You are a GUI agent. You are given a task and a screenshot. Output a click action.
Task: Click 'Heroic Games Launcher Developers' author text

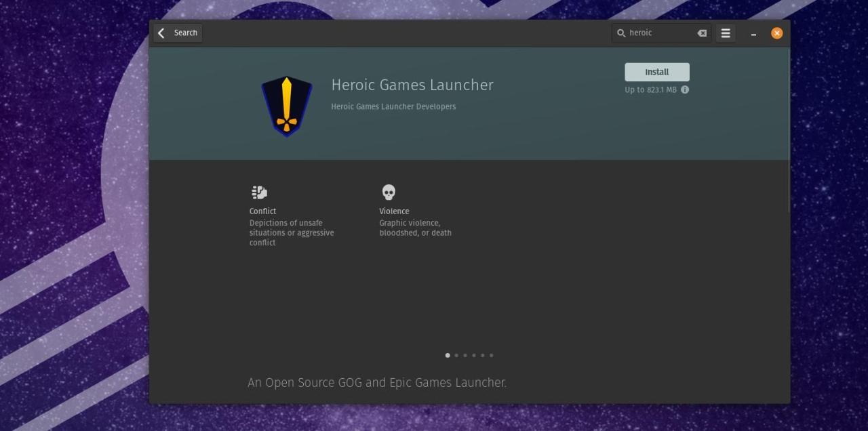[x=393, y=106]
